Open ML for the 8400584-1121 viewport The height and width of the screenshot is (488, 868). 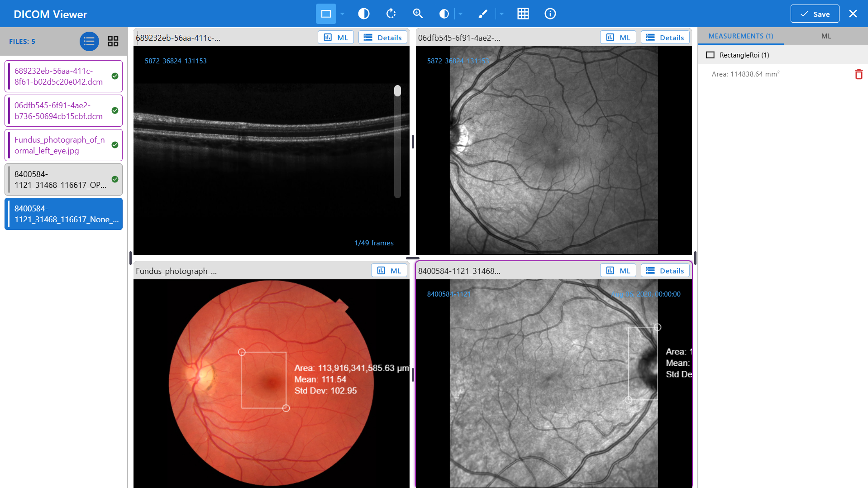pos(618,271)
